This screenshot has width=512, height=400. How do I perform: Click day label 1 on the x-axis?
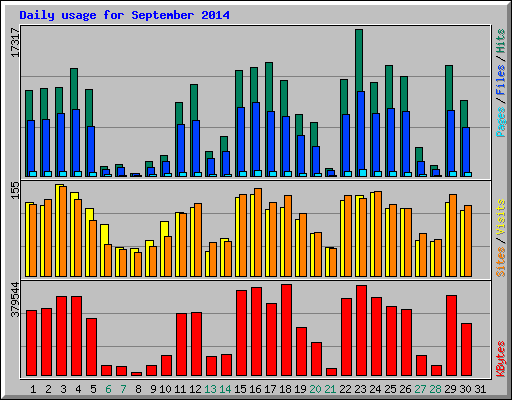[x=33, y=389]
